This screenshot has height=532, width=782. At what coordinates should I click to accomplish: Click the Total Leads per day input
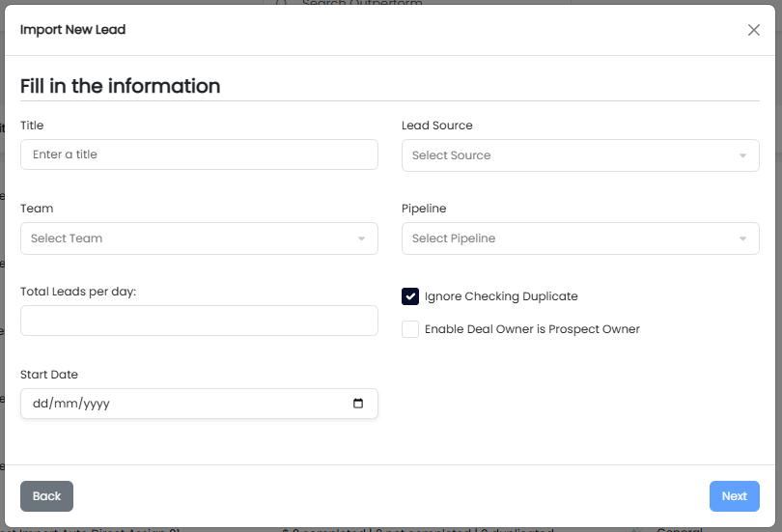click(x=199, y=321)
